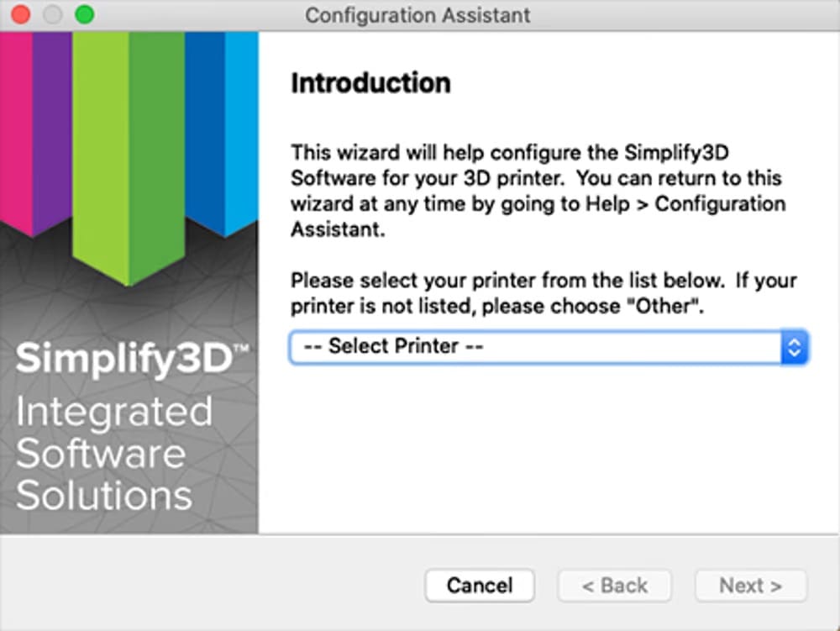This screenshot has height=631, width=840.
Task: Open the Select Printer dropdown
Action: click(546, 346)
